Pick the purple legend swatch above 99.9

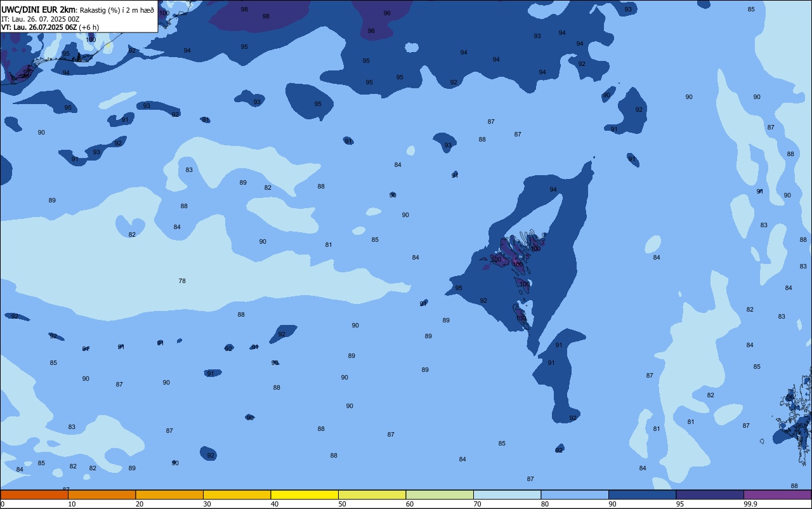777,494
